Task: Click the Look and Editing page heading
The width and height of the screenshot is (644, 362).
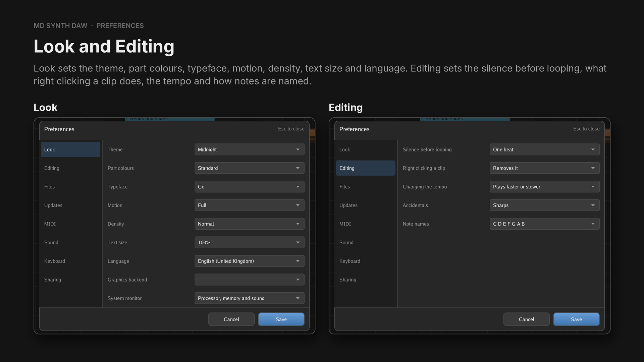Action: tap(104, 46)
